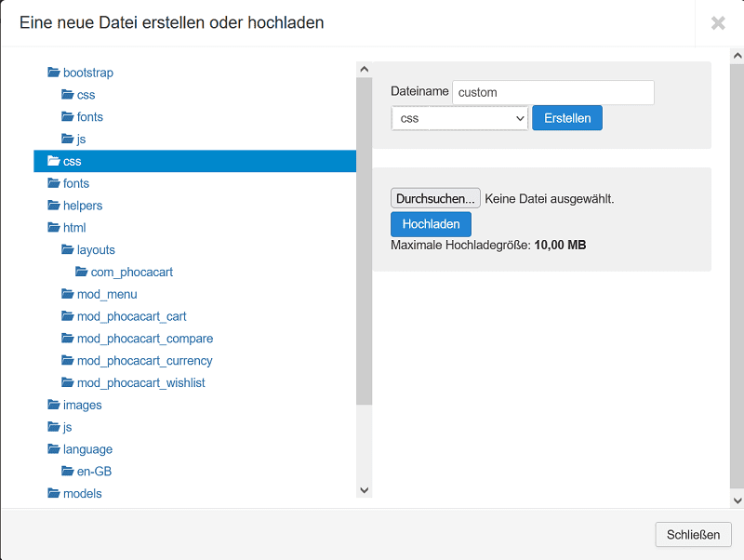Open the file type dropdown showing css
This screenshot has width=744, height=560.
coord(459,118)
